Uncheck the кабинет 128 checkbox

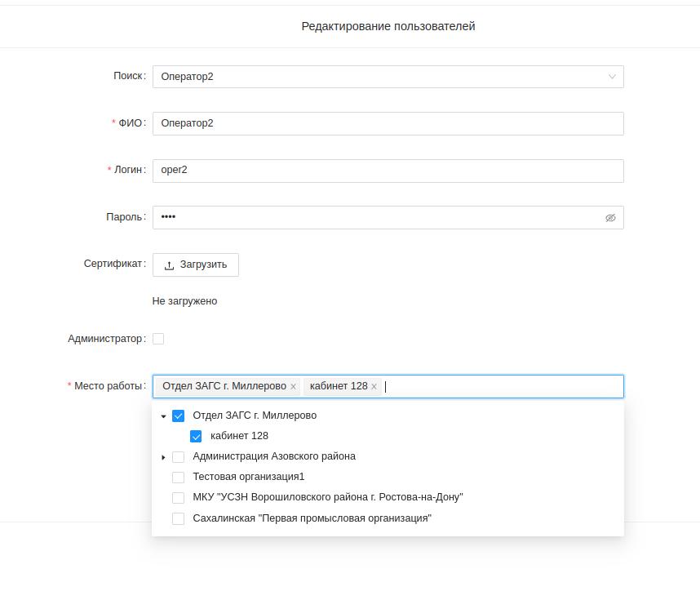(x=196, y=436)
